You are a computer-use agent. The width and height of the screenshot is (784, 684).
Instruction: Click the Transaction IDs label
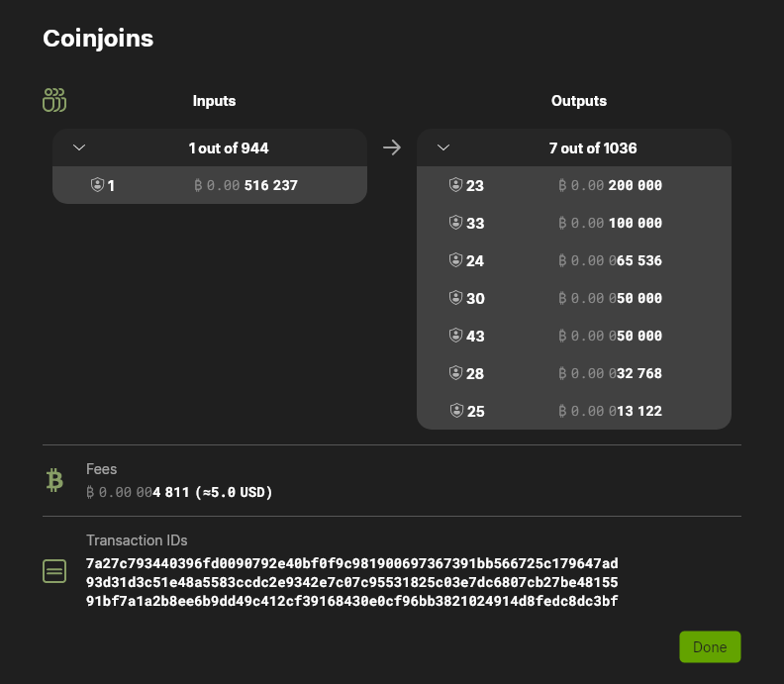(x=137, y=540)
